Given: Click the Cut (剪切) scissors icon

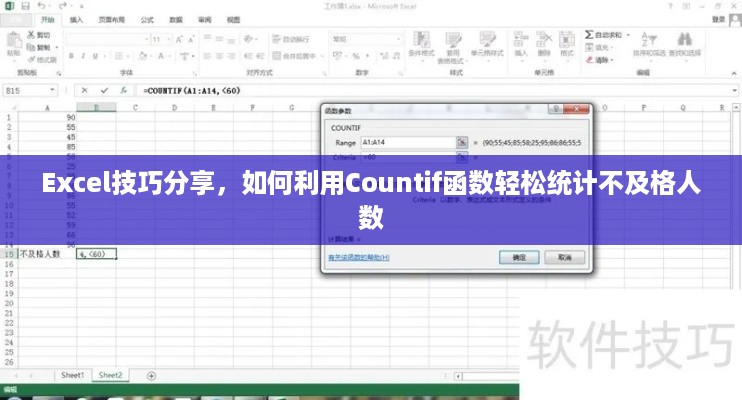Looking at the screenshot, I should tap(30, 35).
